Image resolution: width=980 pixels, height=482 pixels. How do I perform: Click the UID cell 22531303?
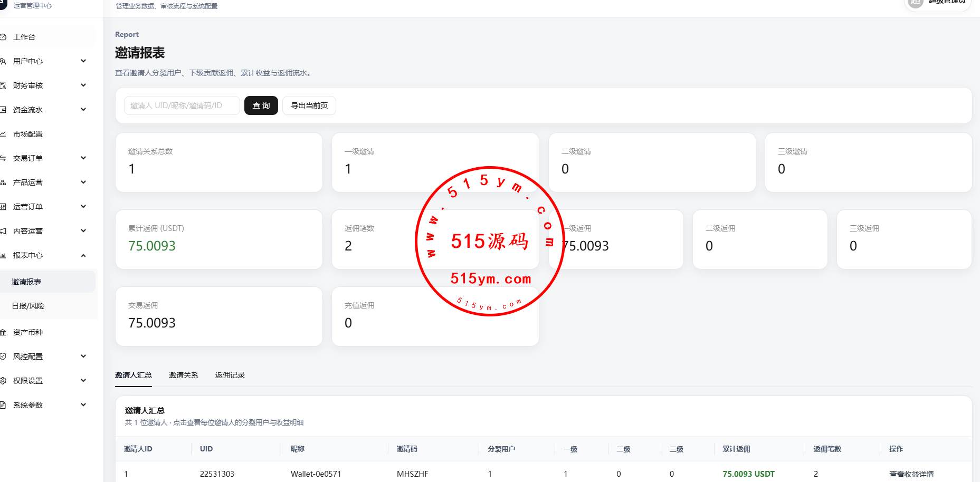[217, 474]
